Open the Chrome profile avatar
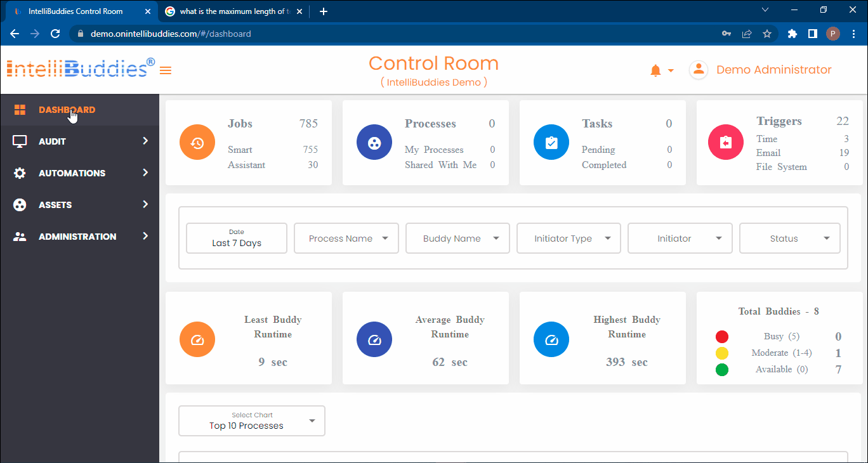The image size is (868, 463). point(833,34)
